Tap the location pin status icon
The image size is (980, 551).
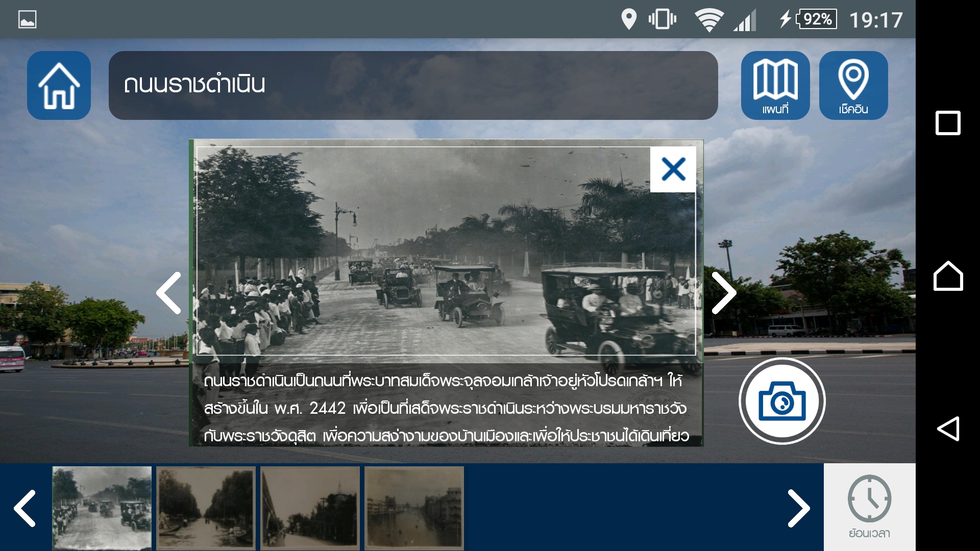point(629,20)
